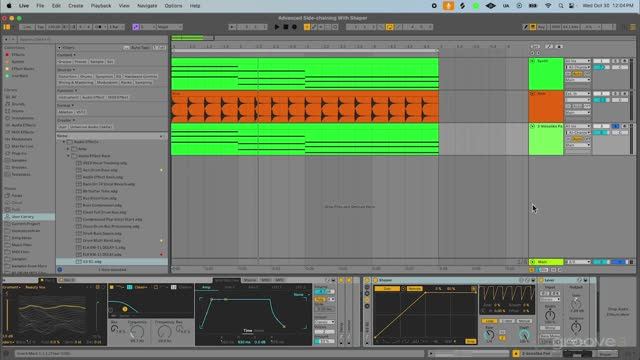Screen dimensions: 640x360
Task: Toggle the Shaper Snap button
Action: pos(471,341)
